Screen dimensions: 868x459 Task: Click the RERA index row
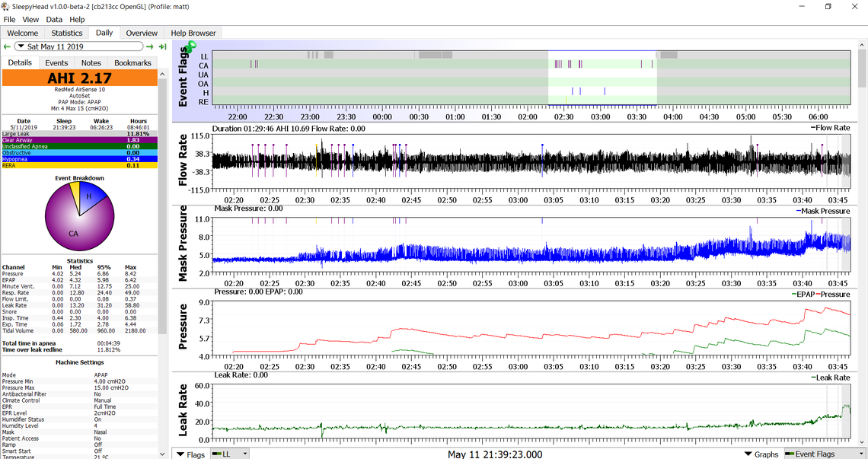click(x=80, y=165)
